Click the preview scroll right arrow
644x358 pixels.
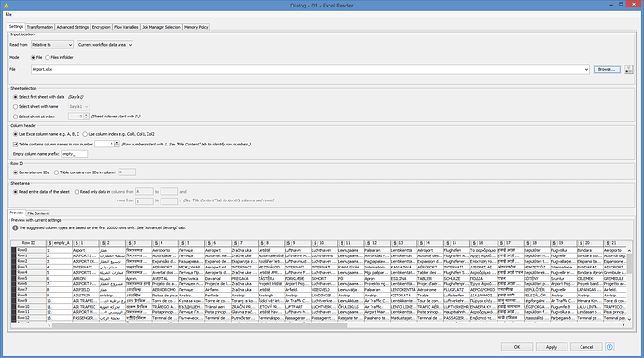(x=623, y=325)
